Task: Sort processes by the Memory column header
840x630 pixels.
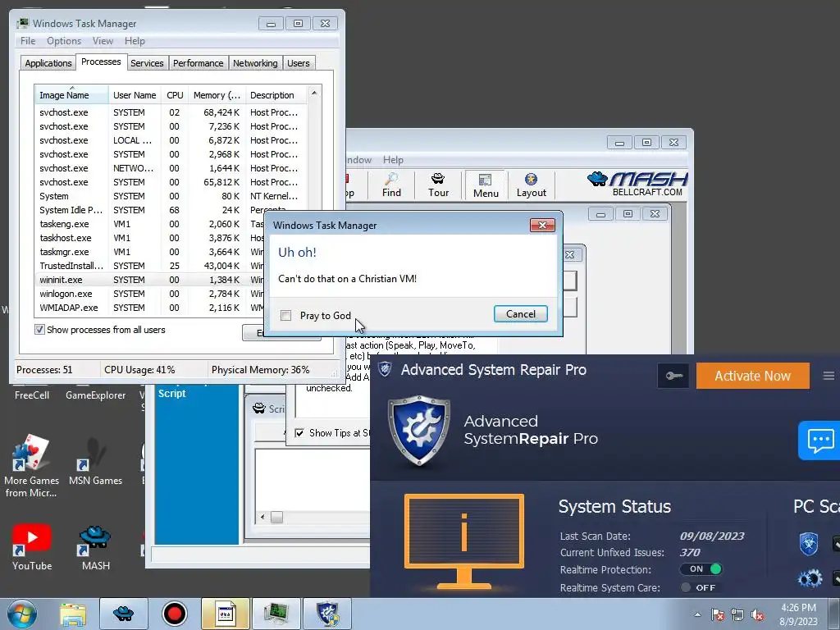Action: (x=217, y=95)
